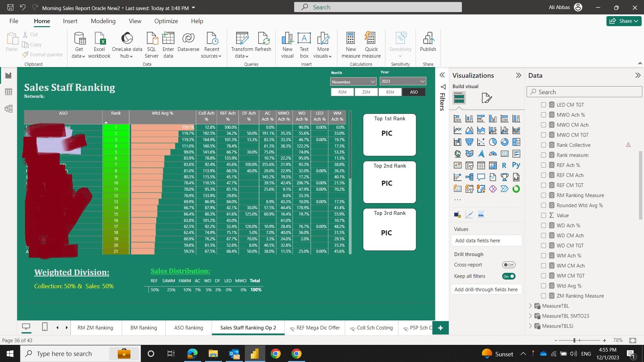Screen dimensions: 644x362
Task: Open Transform data query editor
Action: [242, 45]
